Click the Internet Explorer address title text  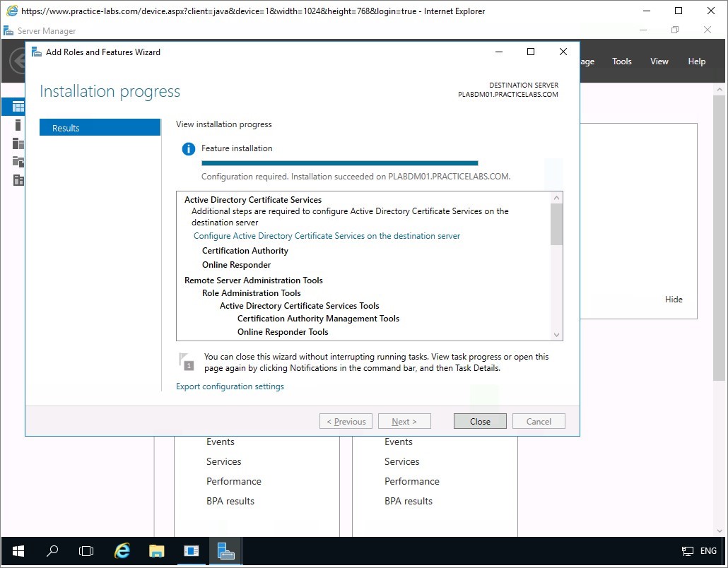(x=253, y=11)
